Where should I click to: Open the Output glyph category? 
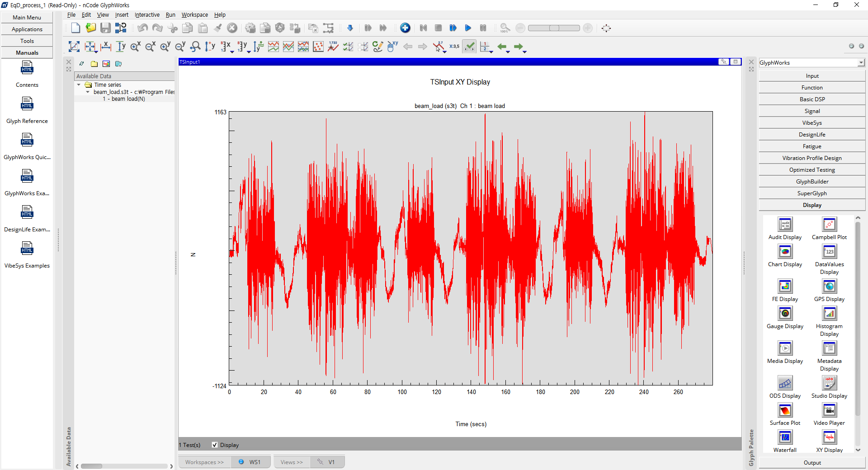pos(812,463)
